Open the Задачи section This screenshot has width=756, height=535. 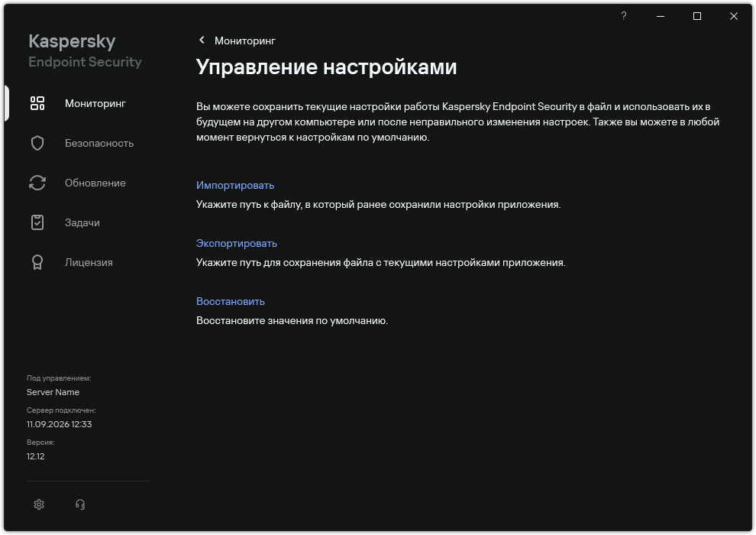pyautogui.click(x=82, y=223)
